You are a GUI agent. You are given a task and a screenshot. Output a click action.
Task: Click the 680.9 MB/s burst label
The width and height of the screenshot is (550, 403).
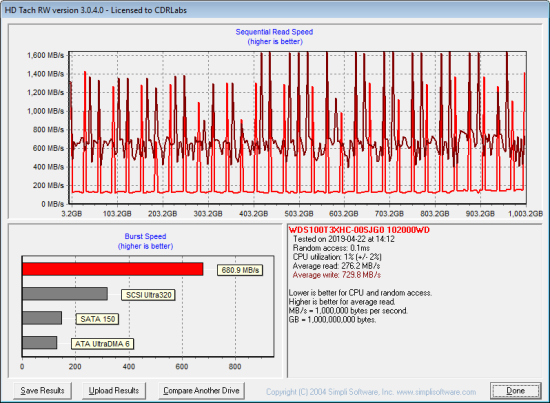coord(240,270)
